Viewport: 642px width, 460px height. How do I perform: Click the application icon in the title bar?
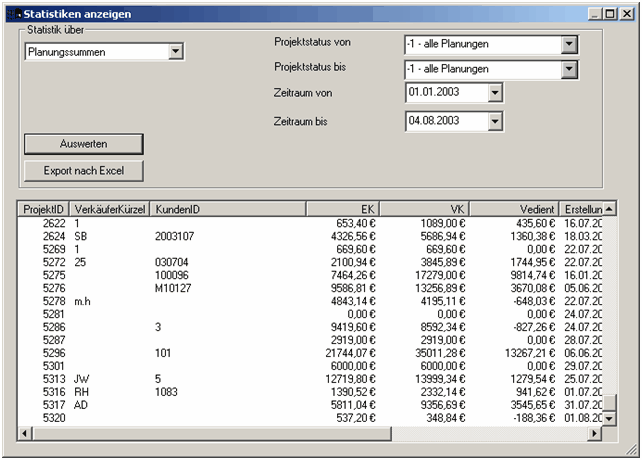tap(14, 14)
